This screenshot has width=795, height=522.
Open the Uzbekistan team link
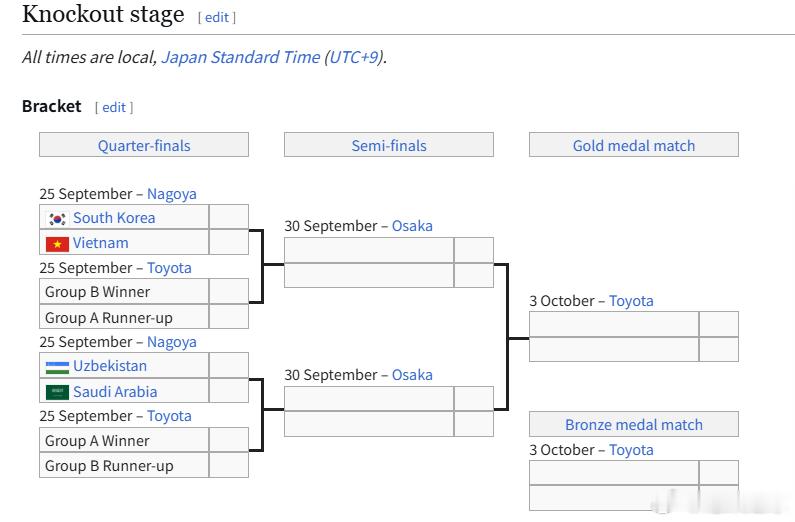tap(110, 366)
